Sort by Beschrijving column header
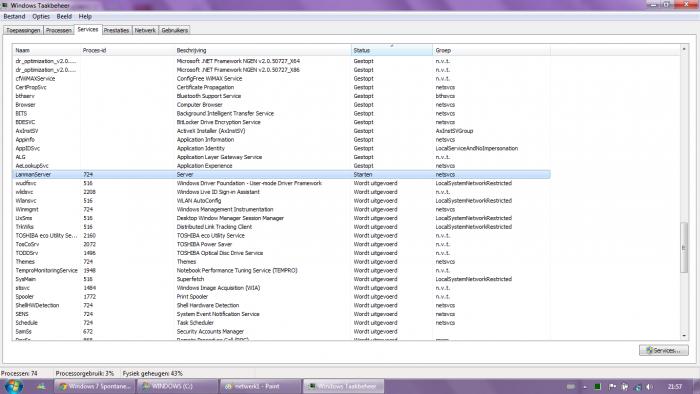700x394 pixels. tap(262, 50)
